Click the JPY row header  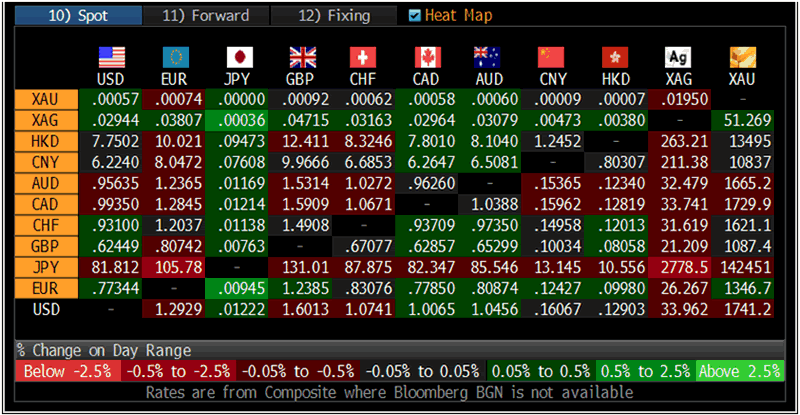pyautogui.click(x=45, y=267)
